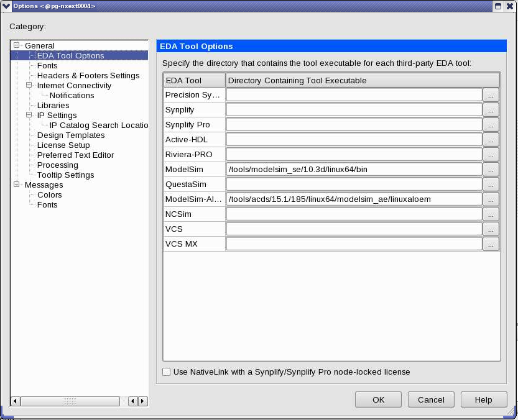Click Active-HDL directory field
518x420 pixels.
(354, 140)
